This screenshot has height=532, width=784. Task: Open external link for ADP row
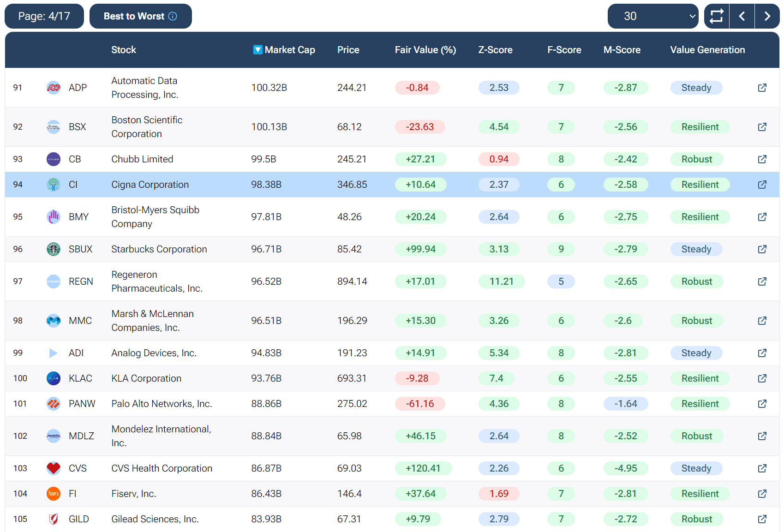pos(762,88)
